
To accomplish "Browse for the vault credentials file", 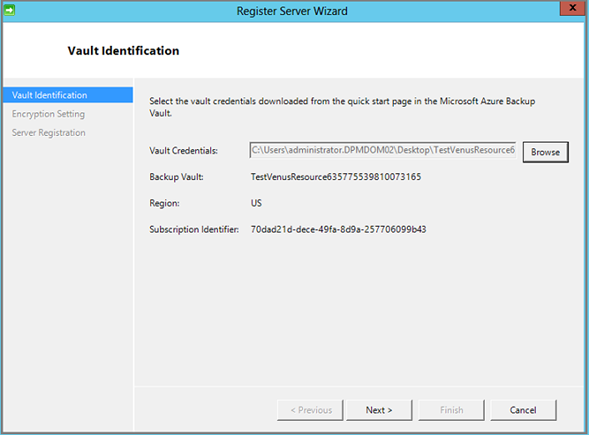I will (x=545, y=152).
